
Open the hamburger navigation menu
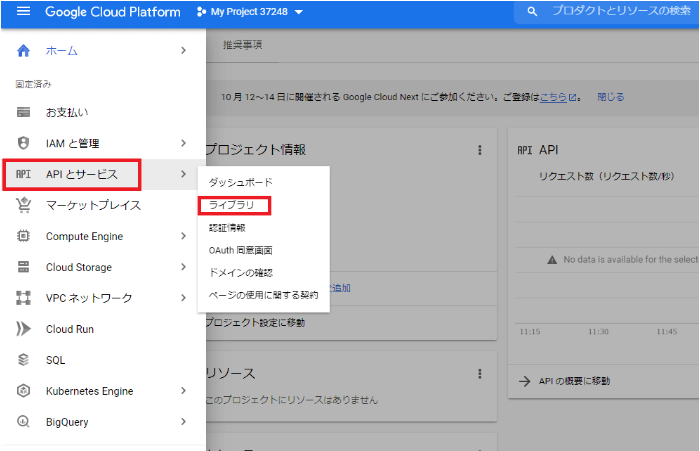coord(23,11)
